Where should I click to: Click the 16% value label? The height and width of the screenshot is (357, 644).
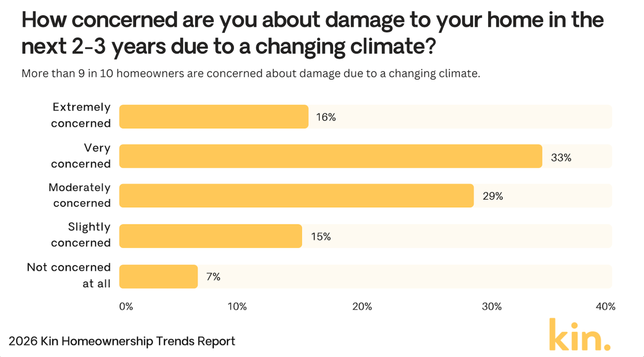[326, 117]
